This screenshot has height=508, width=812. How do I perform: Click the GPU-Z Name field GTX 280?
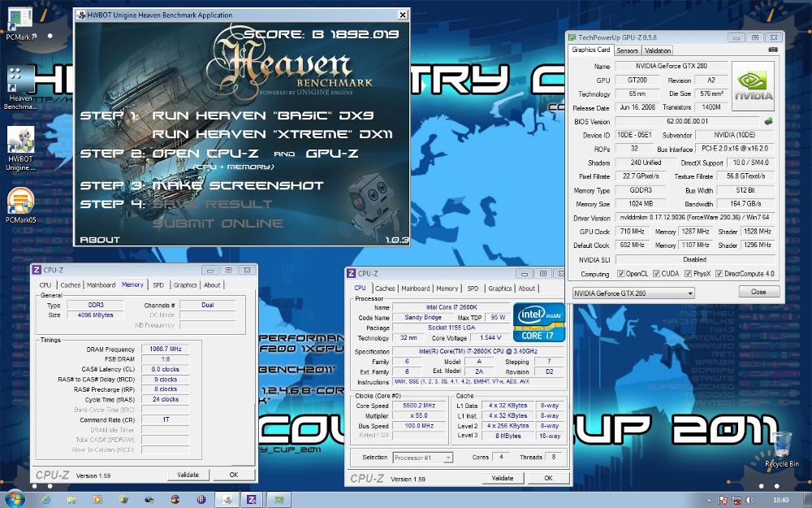672,67
